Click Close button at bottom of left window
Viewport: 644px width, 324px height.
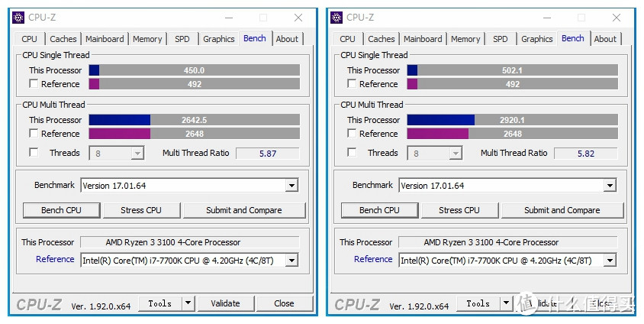[x=284, y=303]
